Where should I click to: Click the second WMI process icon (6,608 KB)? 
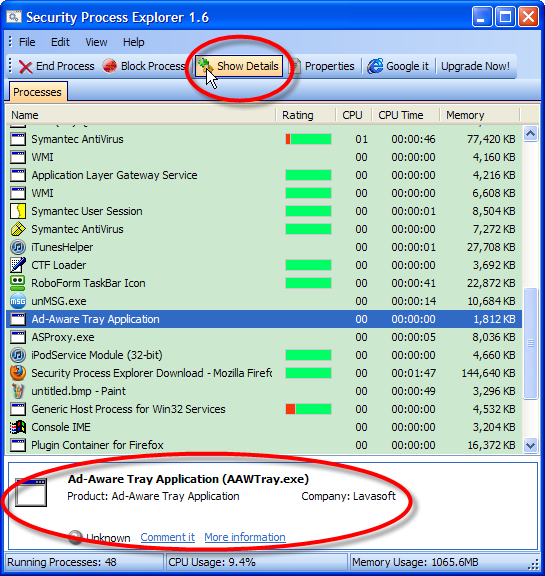[18, 193]
